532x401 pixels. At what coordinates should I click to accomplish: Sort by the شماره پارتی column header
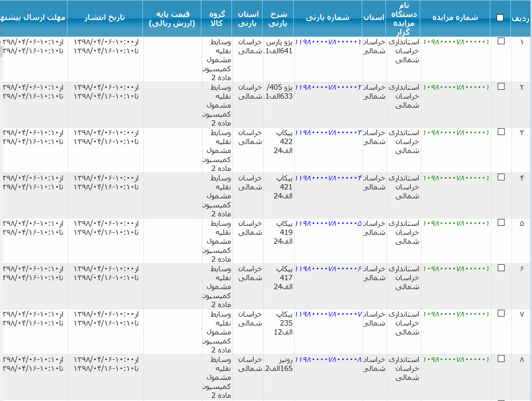tap(327, 17)
